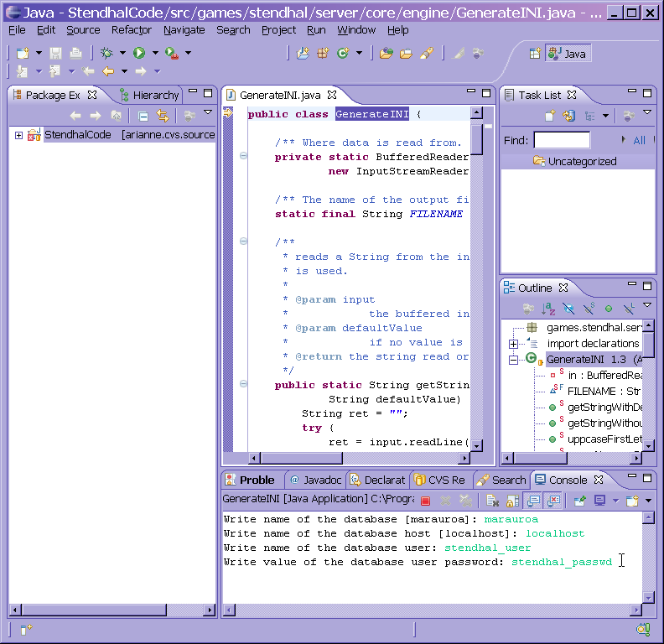Click the Open Perspective icon

pos(535,53)
